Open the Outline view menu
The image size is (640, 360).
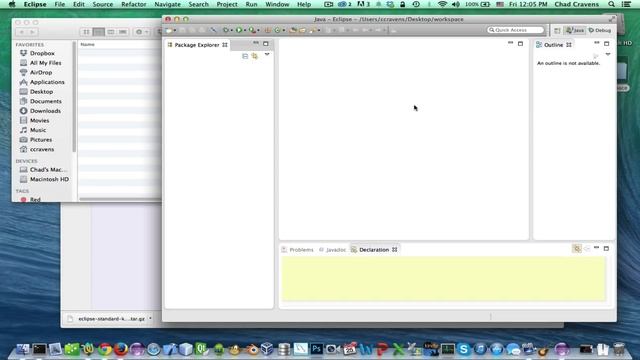(608, 54)
